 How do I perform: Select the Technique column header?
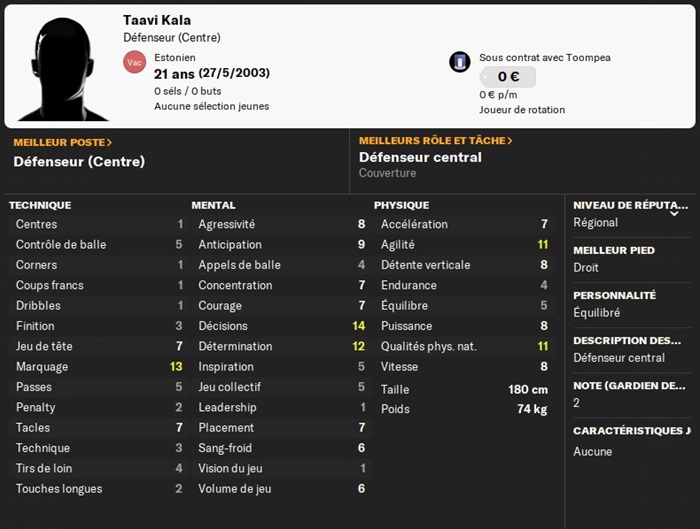click(40, 205)
